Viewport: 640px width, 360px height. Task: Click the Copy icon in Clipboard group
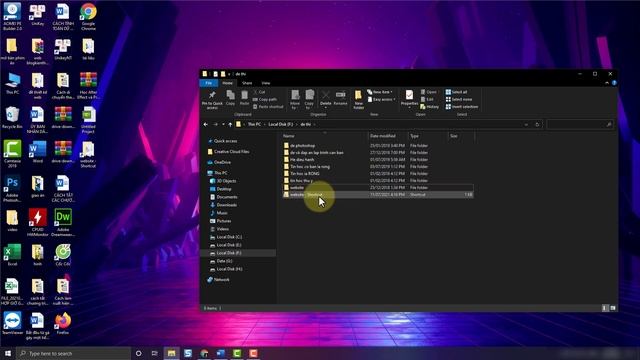231,98
